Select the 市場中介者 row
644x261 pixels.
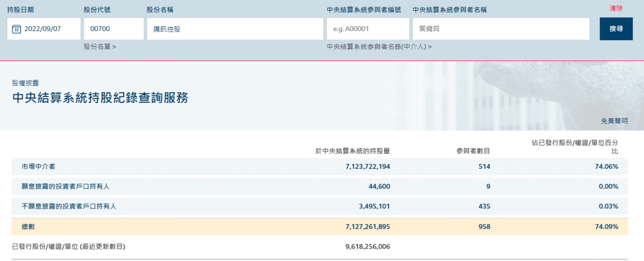319,167
